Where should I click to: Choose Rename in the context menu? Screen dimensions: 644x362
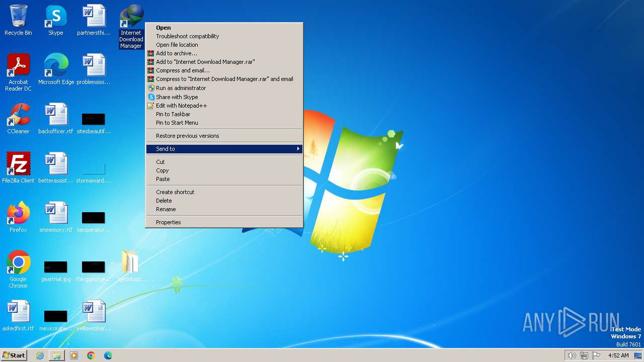pyautogui.click(x=224, y=209)
